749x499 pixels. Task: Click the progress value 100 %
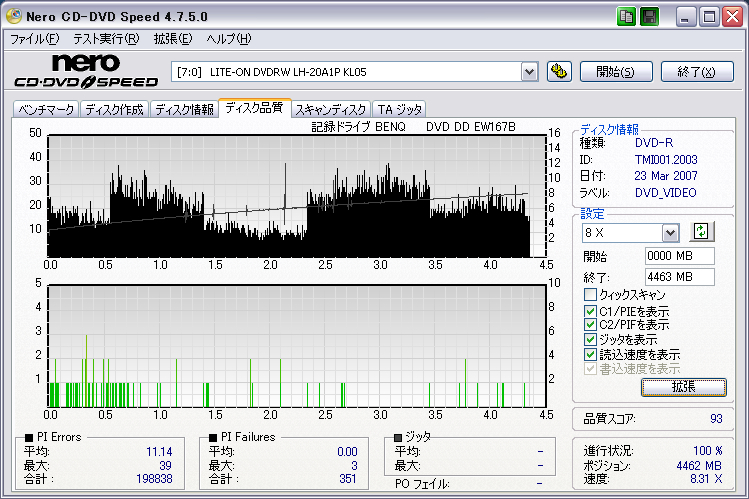tap(707, 450)
